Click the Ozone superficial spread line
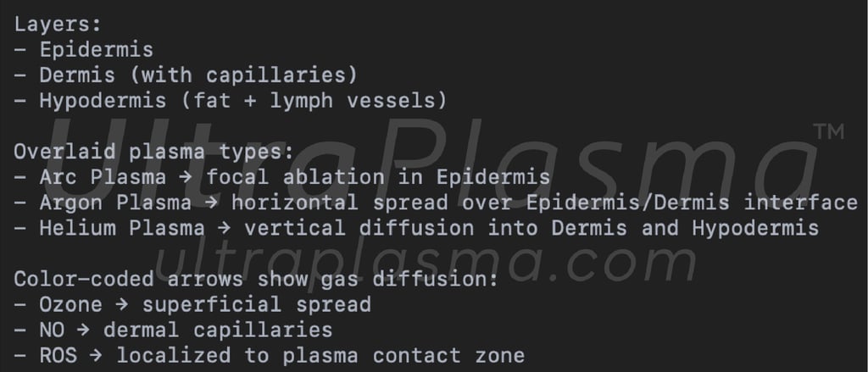Viewport: 868px width, 372px height. 192,304
